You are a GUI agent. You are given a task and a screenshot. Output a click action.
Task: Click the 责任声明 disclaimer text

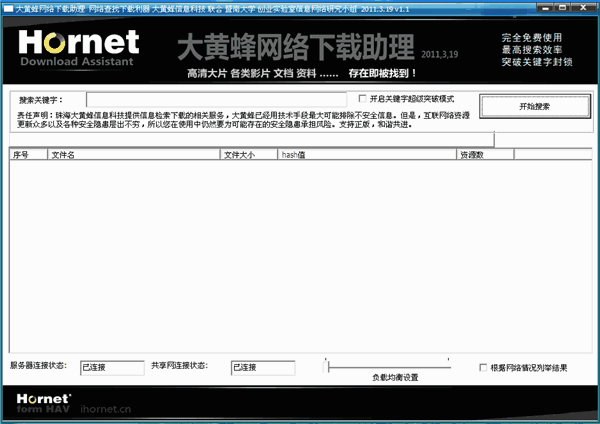point(243,120)
